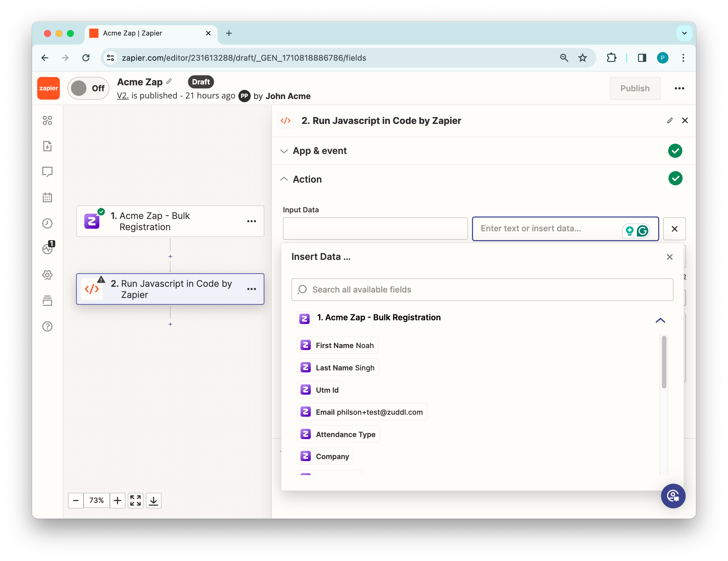The height and width of the screenshot is (561, 728).
Task: Open Zap history clock icon in sidebar
Action: click(x=47, y=223)
